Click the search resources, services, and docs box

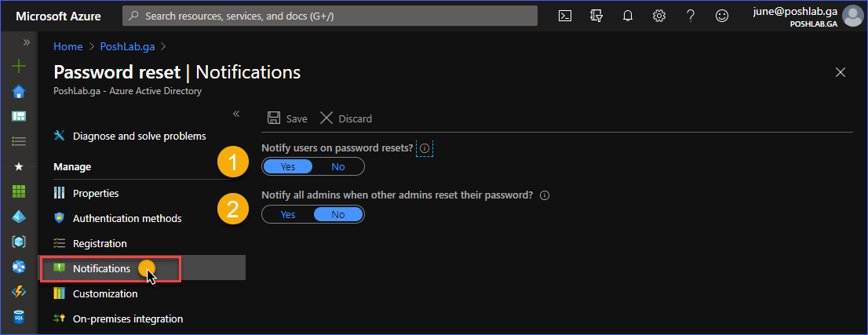[x=330, y=16]
